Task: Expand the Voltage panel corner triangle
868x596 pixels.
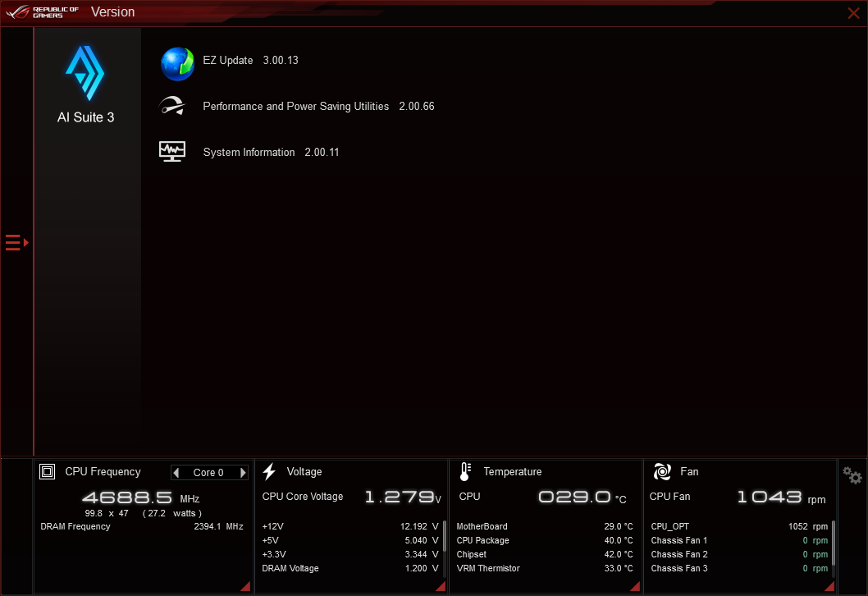Action: tap(441, 587)
